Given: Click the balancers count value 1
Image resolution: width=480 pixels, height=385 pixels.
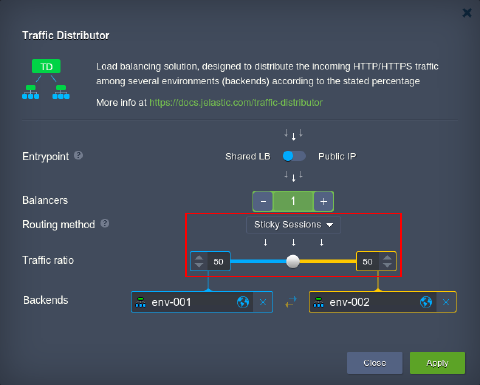Looking at the screenshot, I should tap(293, 201).
